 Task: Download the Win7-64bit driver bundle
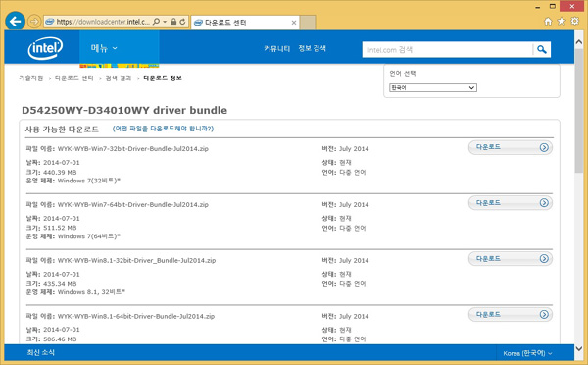[x=511, y=203]
